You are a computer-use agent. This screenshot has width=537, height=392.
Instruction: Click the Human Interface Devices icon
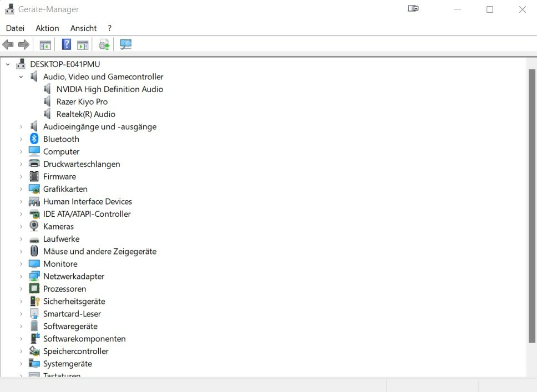[x=34, y=201]
